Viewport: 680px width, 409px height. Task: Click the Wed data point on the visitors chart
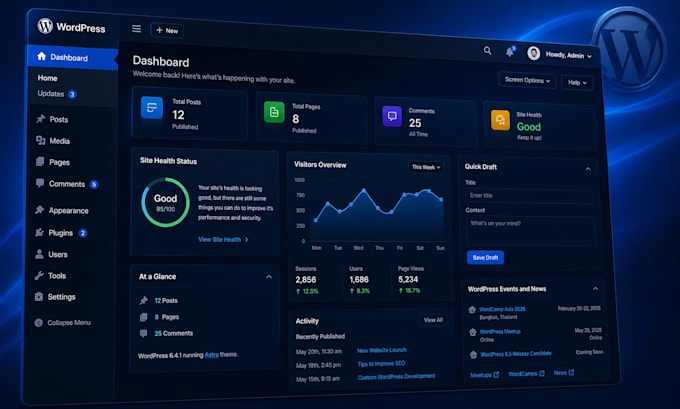pos(363,190)
